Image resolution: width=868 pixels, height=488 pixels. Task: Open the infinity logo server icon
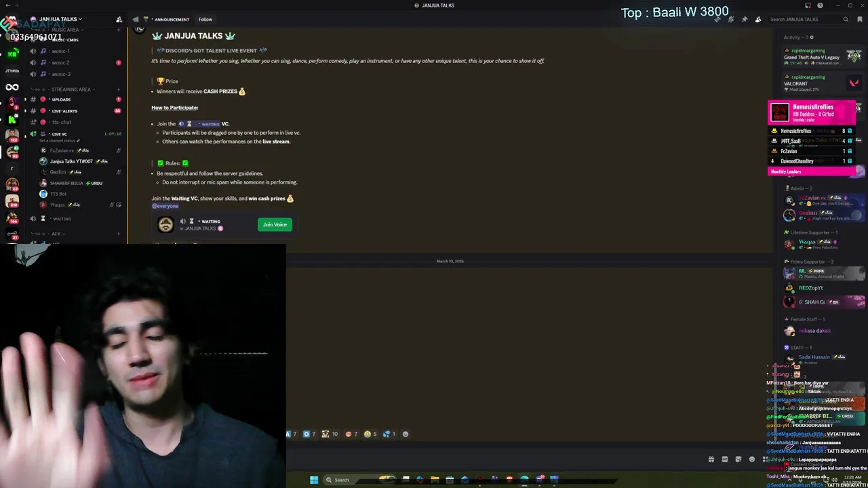coord(12,87)
